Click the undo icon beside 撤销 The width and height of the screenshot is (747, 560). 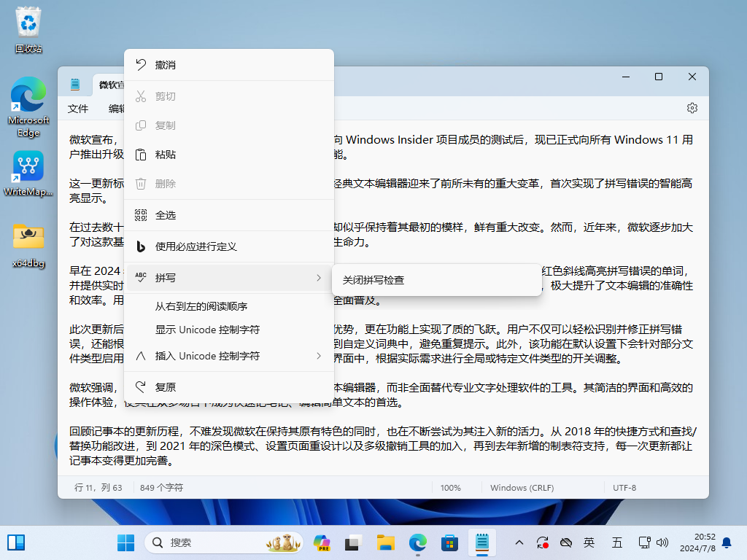pos(140,66)
